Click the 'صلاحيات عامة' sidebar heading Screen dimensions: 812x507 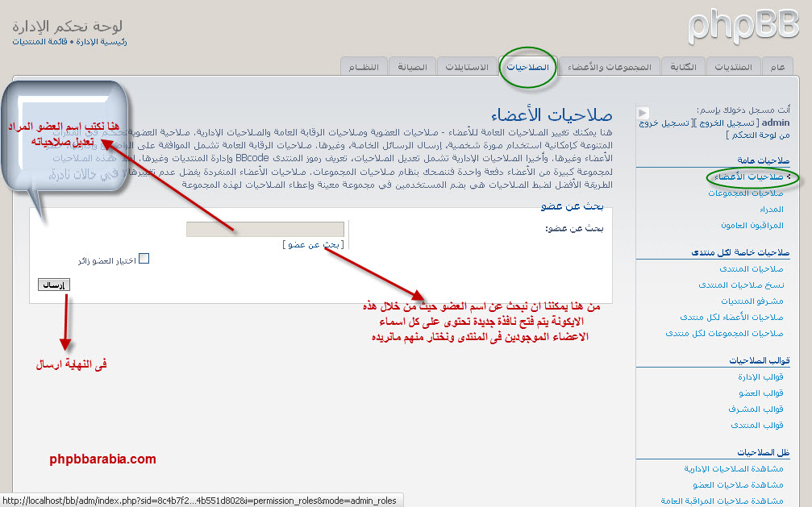764,160
